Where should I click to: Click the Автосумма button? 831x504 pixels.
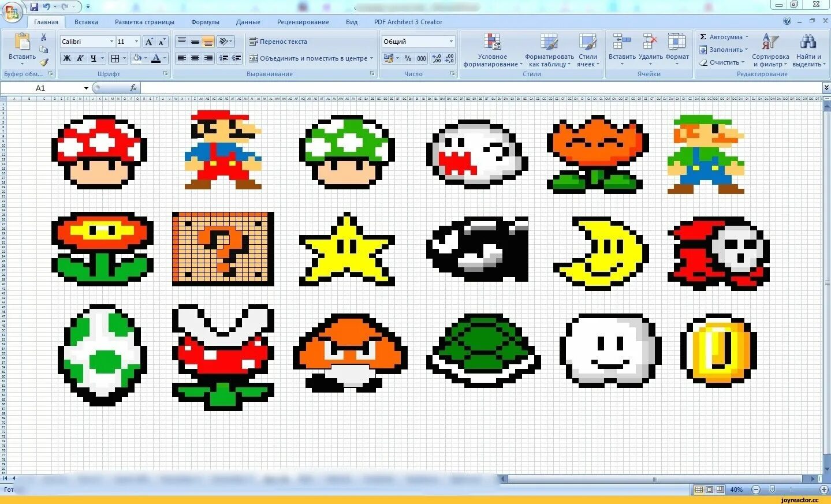pos(724,37)
